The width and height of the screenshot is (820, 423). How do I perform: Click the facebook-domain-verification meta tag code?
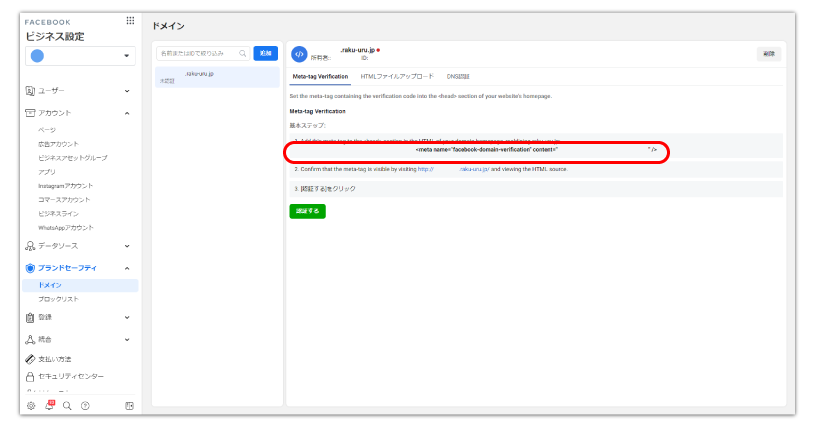point(536,150)
